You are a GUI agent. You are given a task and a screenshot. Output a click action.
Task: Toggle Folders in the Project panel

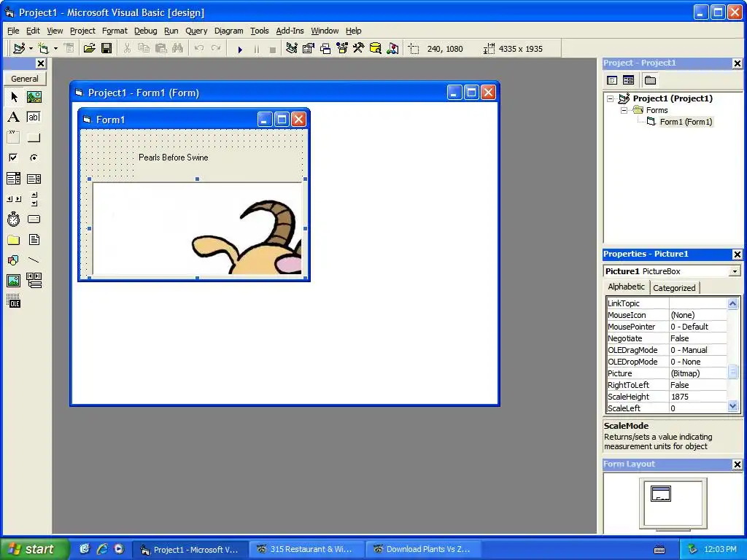tap(650, 80)
